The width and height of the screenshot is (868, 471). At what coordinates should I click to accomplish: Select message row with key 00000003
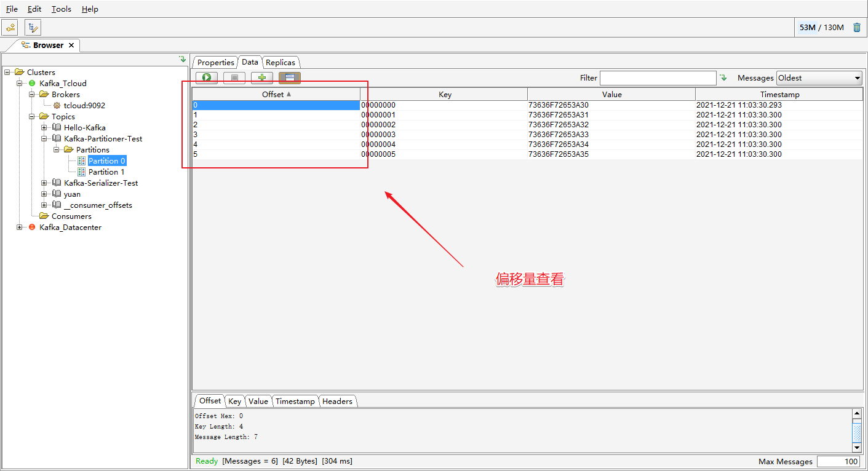point(528,135)
